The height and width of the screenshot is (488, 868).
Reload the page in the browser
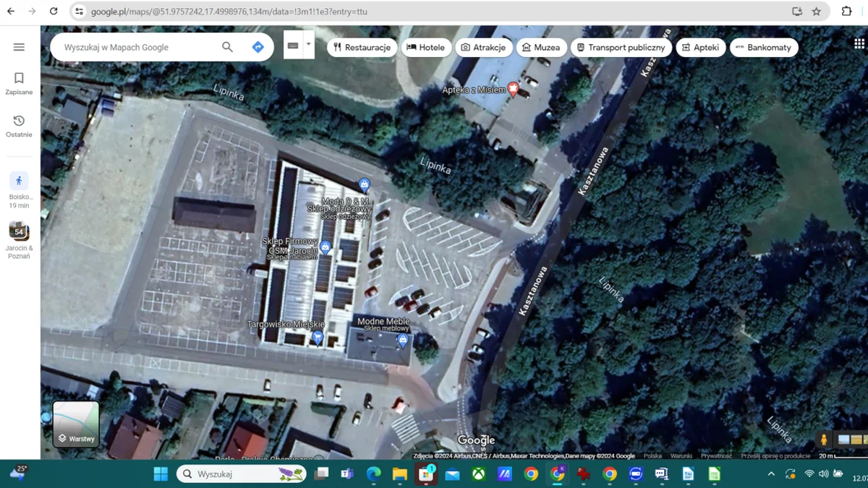click(x=54, y=12)
